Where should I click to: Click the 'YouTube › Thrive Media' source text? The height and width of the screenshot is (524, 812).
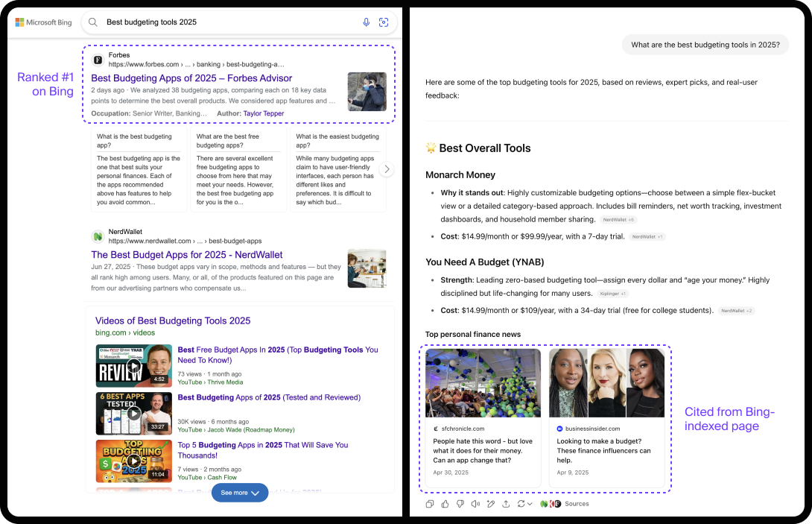(210, 382)
